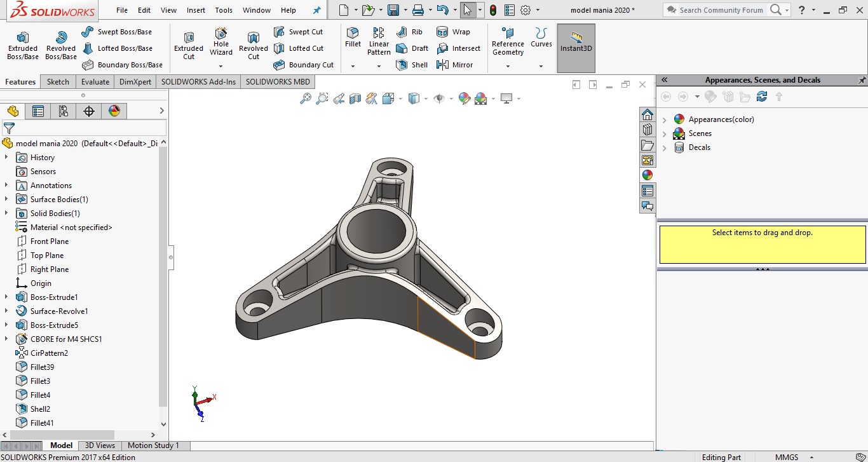Open SOLIDWORKS Resources home pane
This screenshot has width=868, height=462.
(648, 114)
